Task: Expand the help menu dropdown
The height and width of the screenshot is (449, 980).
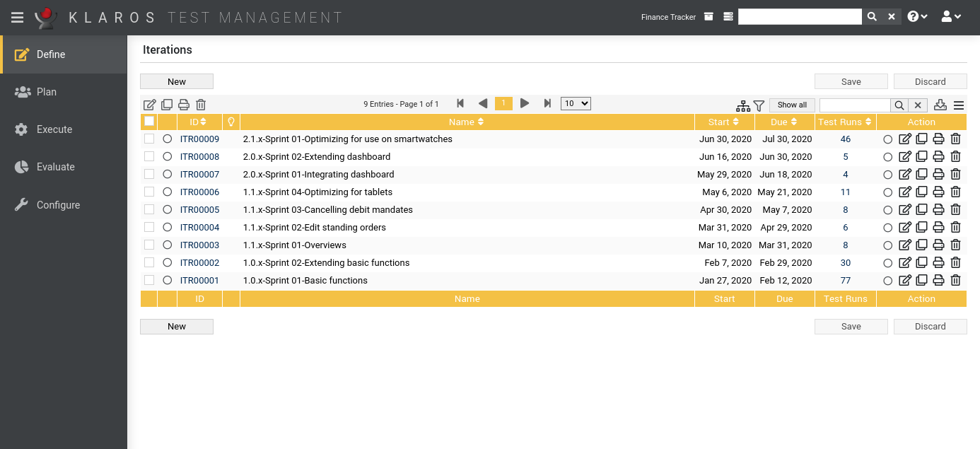Action: (917, 17)
